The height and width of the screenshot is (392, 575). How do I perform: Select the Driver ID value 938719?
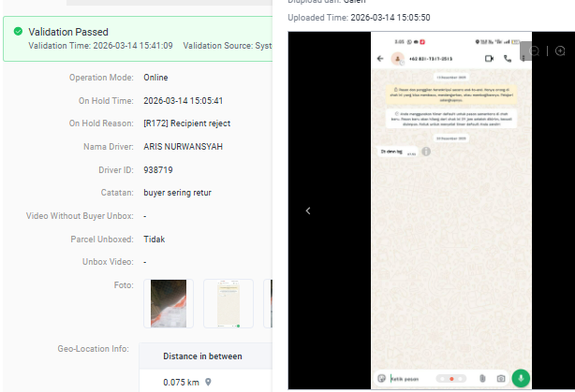pos(158,170)
